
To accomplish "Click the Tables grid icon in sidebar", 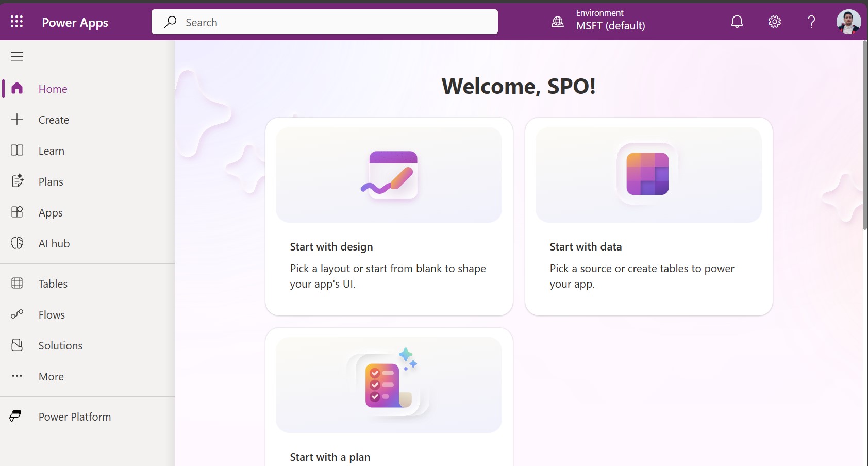I will [x=17, y=284].
